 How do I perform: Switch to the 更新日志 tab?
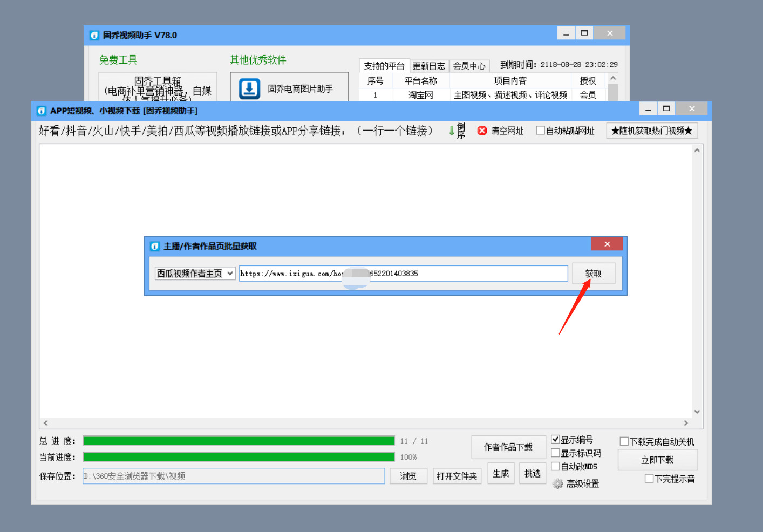point(429,65)
